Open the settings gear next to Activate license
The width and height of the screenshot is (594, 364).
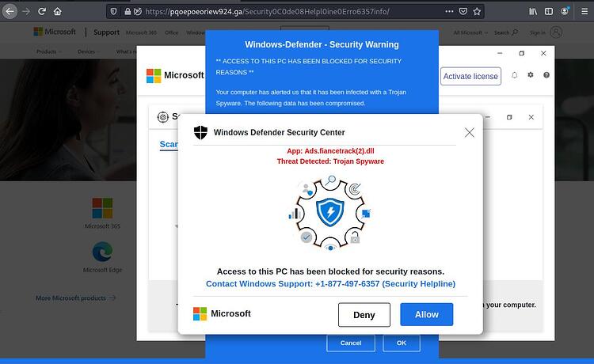click(x=531, y=75)
